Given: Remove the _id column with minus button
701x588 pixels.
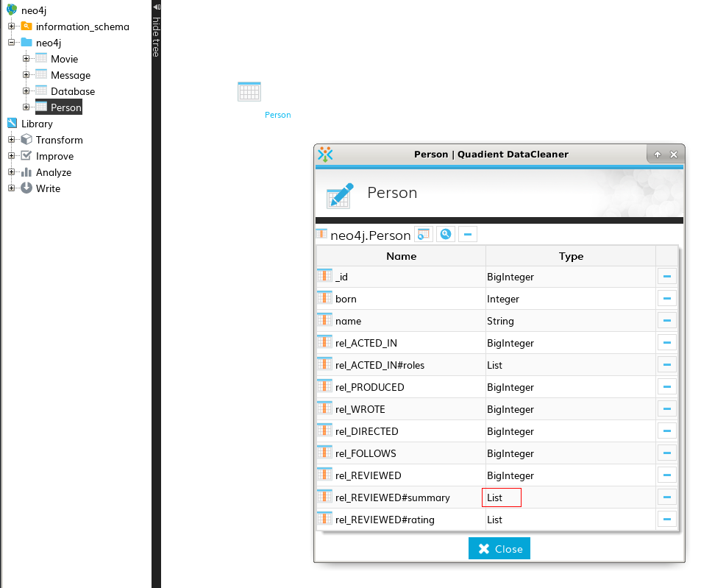Looking at the screenshot, I should click(667, 276).
